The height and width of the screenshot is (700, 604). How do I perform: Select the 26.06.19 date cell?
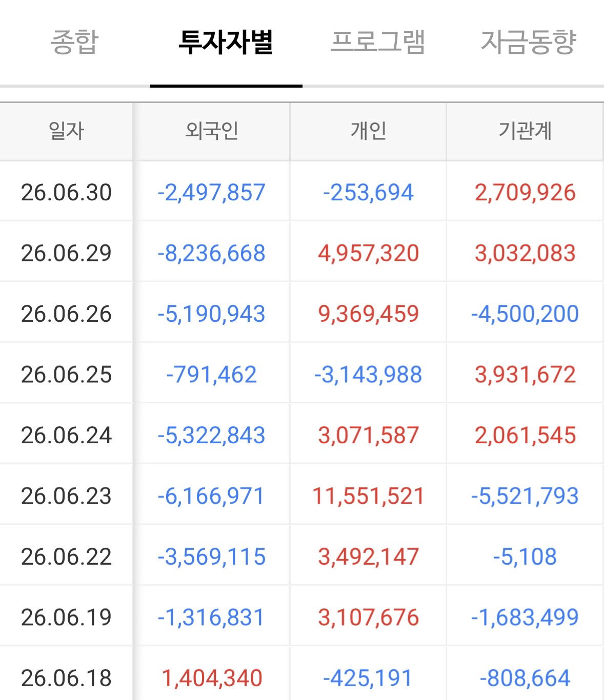tap(66, 617)
